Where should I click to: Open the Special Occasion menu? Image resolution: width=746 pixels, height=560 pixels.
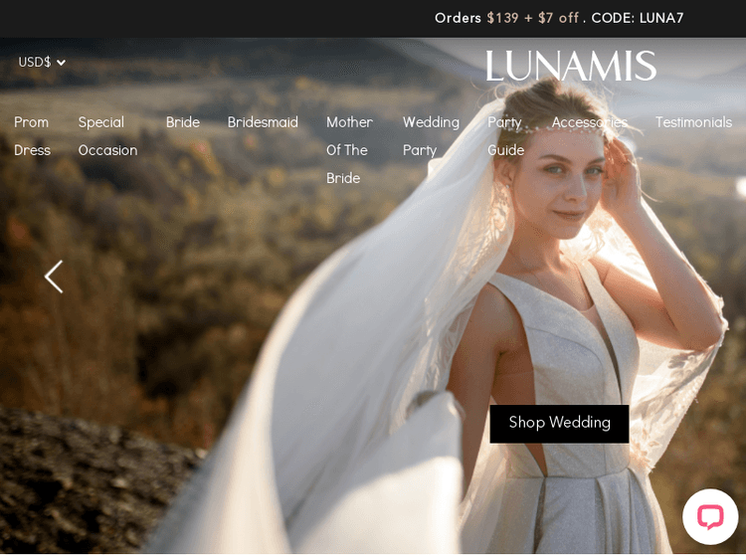pos(108,136)
